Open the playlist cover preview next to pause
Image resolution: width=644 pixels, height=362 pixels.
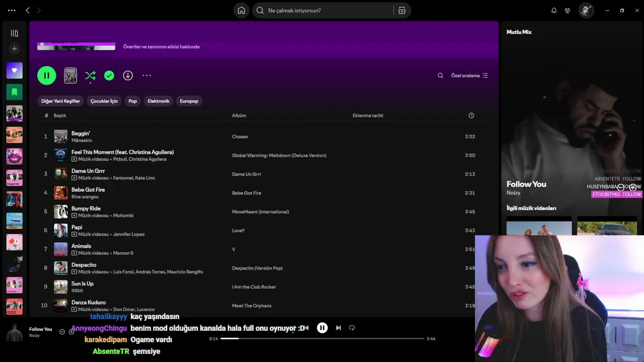70,75
